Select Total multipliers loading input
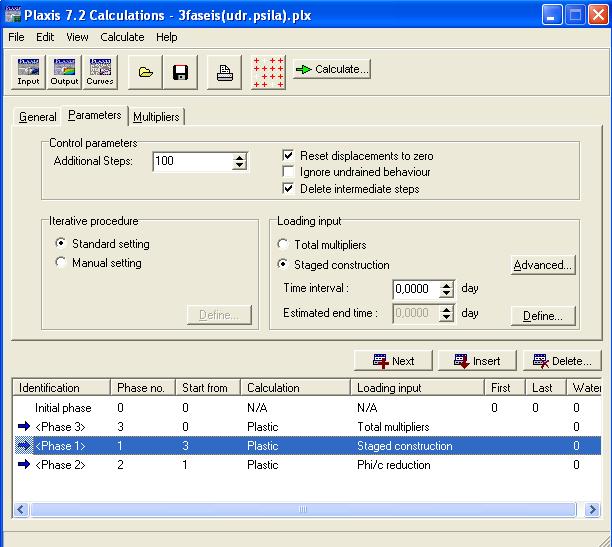Screen dimensions: 612x547 [x=283, y=244]
